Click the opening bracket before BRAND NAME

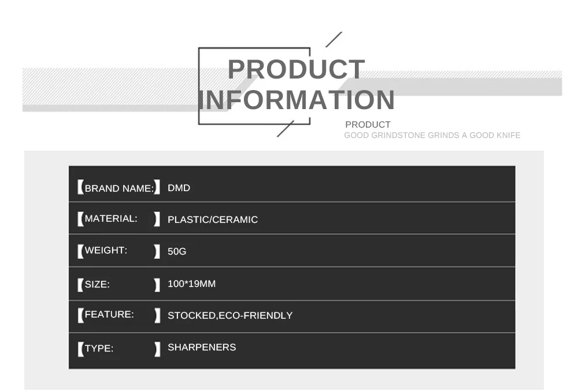pyautogui.click(x=80, y=188)
